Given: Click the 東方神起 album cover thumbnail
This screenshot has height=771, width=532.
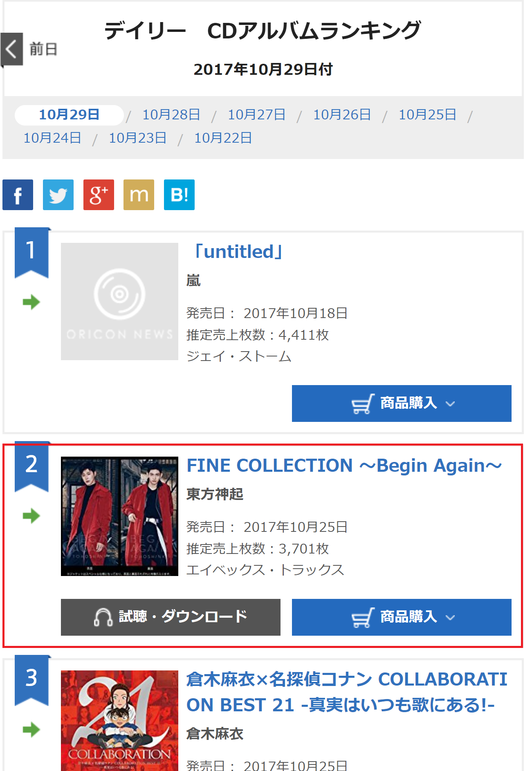Looking at the screenshot, I should (x=119, y=516).
